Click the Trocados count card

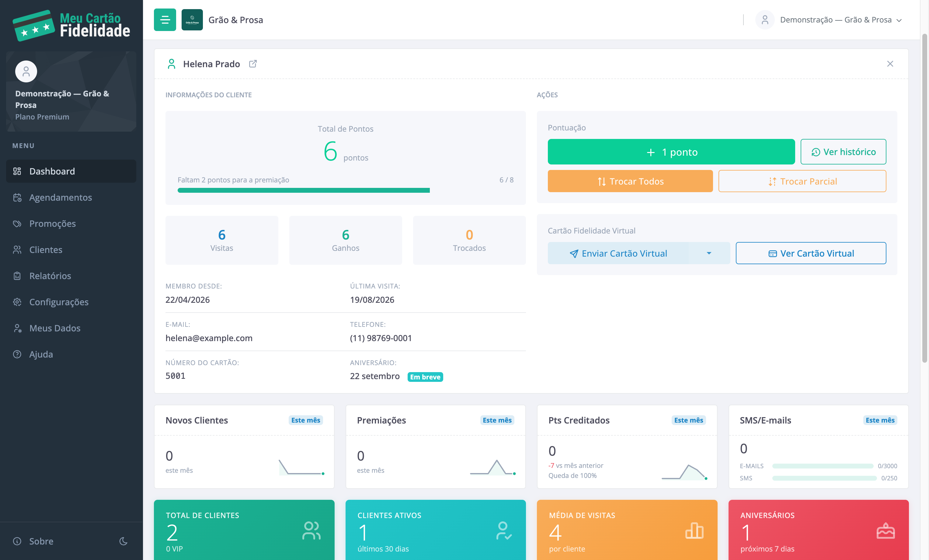pyautogui.click(x=469, y=240)
